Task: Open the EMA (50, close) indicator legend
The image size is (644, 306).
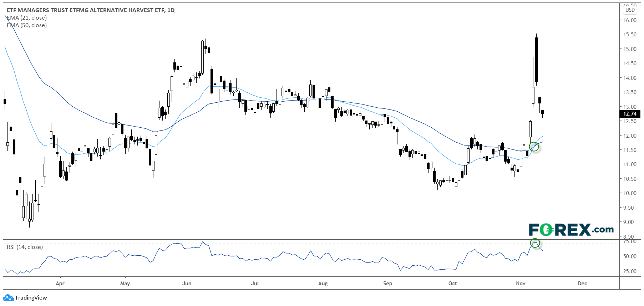Action: click(27, 25)
